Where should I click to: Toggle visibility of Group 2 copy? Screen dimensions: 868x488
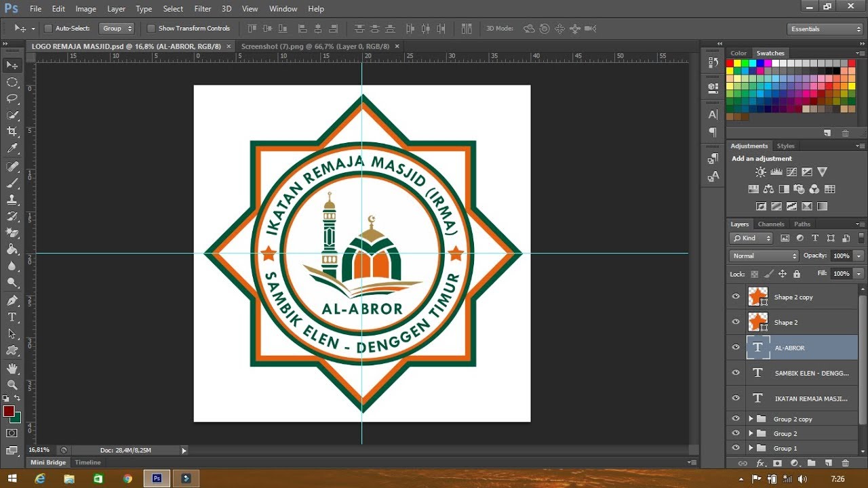pos(736,419)
